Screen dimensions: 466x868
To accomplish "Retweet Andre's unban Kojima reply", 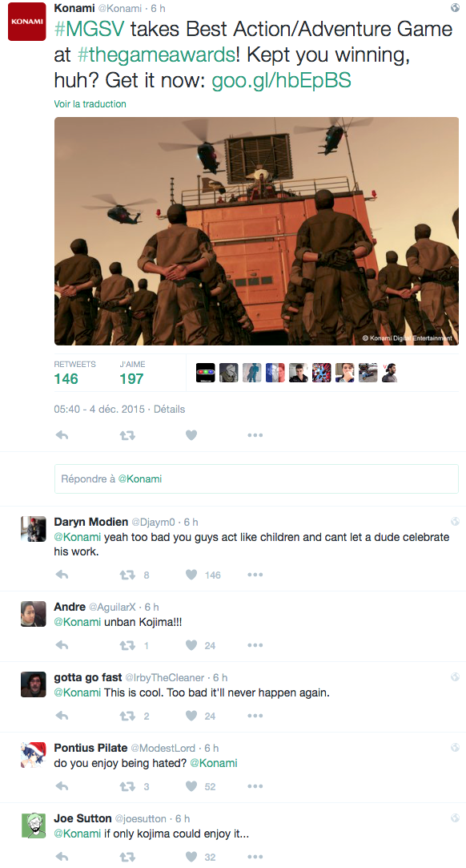I will (127, 645).
